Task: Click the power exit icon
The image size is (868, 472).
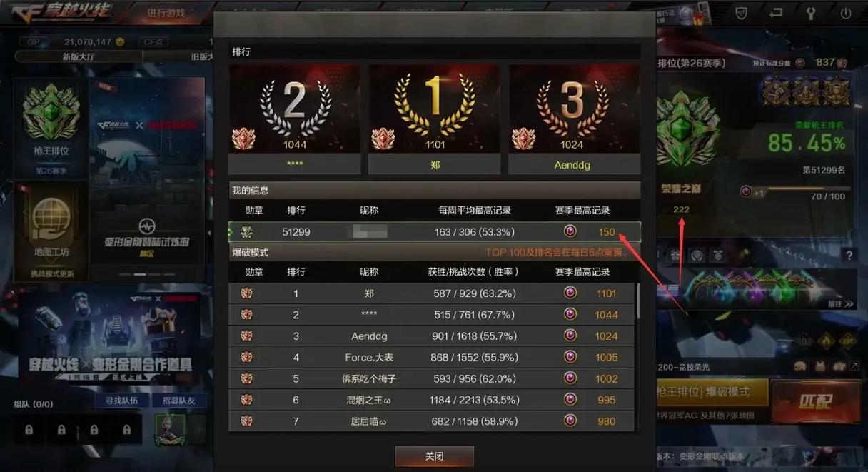Action: pos(846,13)
